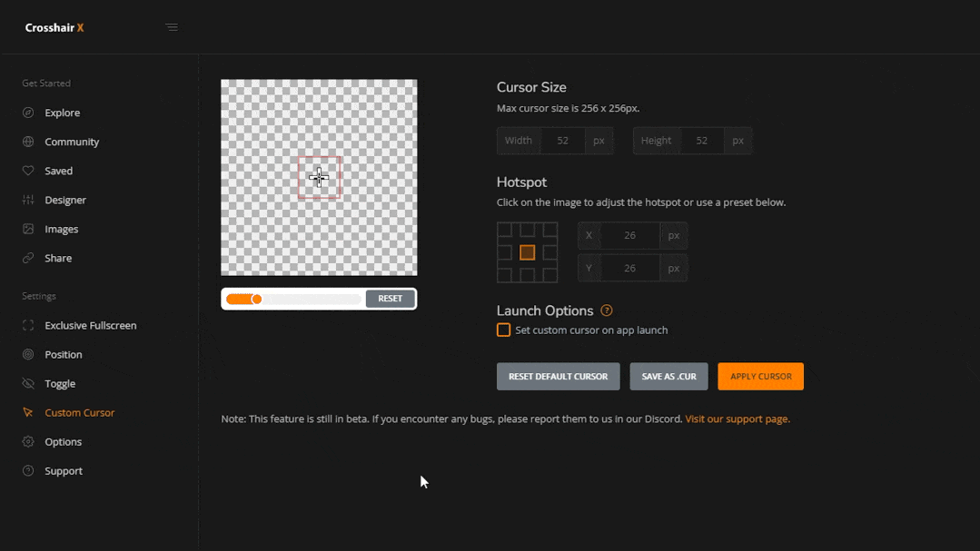Click the Exclusive Fullscreen icon

coord(28,325)
